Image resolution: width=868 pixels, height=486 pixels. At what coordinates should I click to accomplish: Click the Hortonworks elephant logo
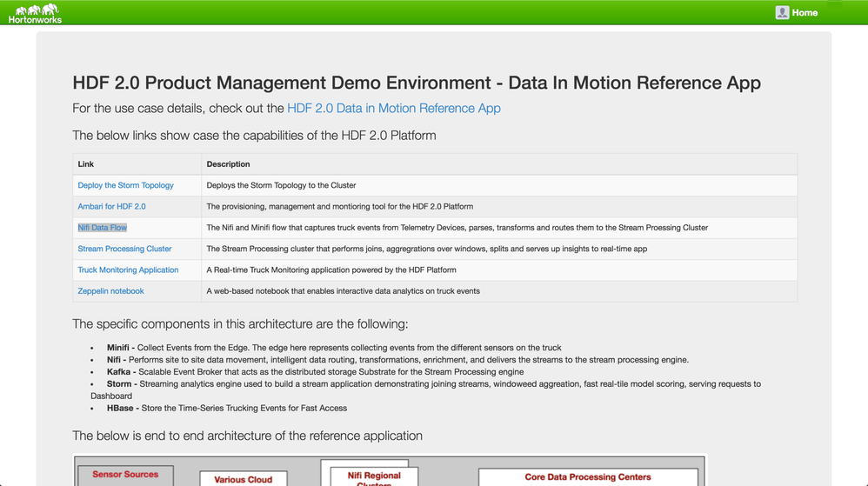point(35,12)
